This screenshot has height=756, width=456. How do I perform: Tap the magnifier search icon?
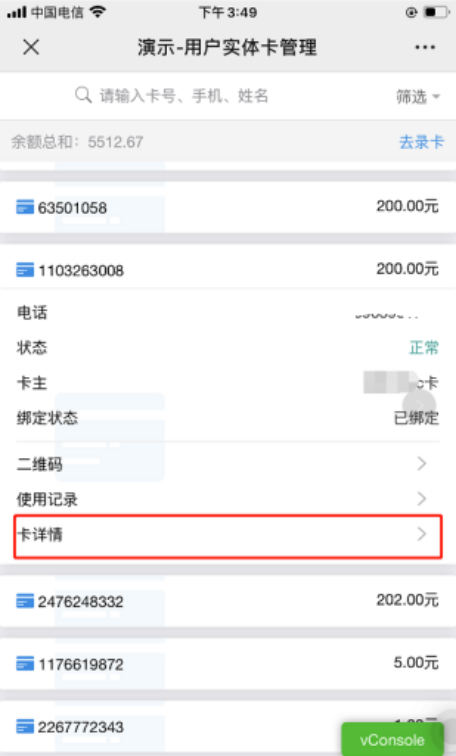(x=83, y=95)
